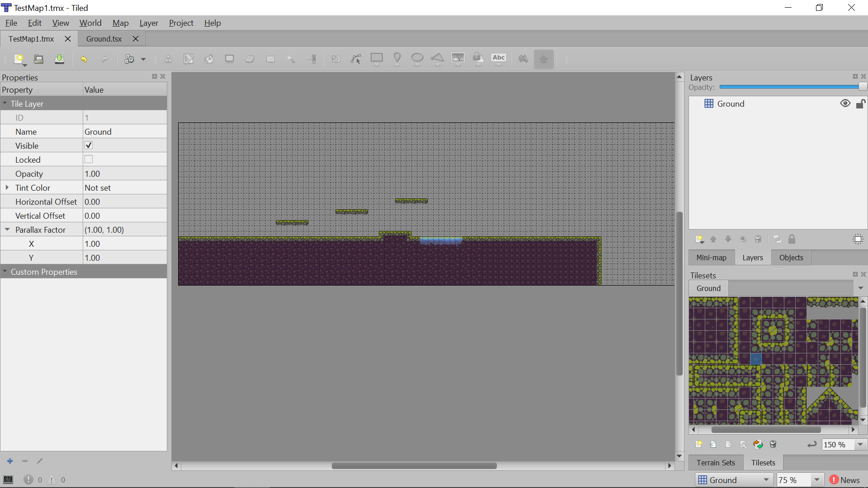The width and height of the screenshot is (868, 488).
Task: Select the Magic Wand tool
Action: point(291,59)
